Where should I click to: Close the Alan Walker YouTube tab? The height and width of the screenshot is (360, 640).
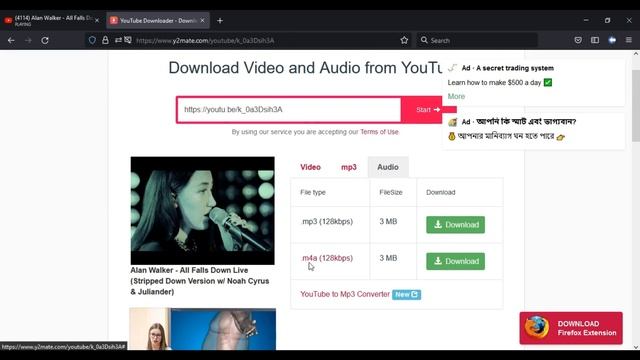click(97, 20)
